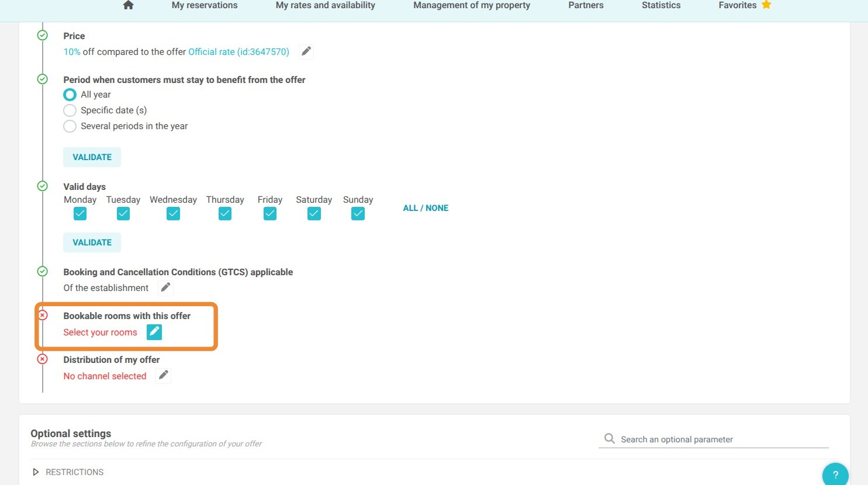Click the green check beside Price
The width and height of the screenshot is (868, 485).
(43, 36)
